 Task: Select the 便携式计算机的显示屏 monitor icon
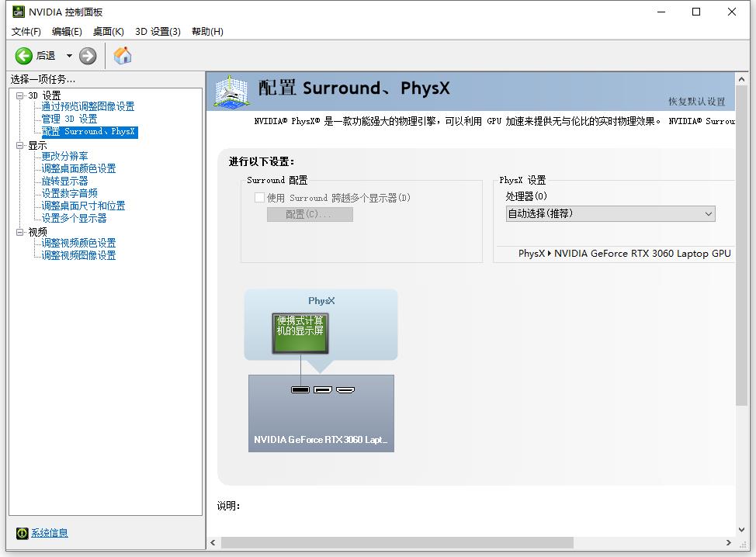pos(299,334)
